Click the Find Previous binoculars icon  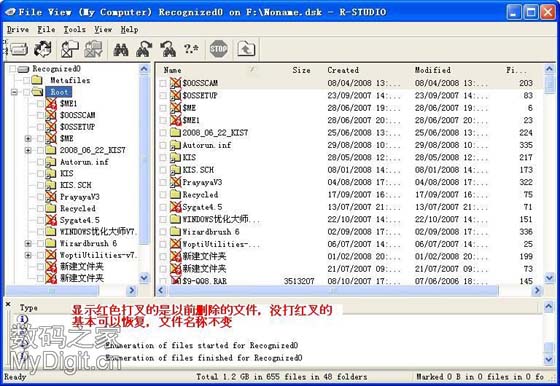168,49
